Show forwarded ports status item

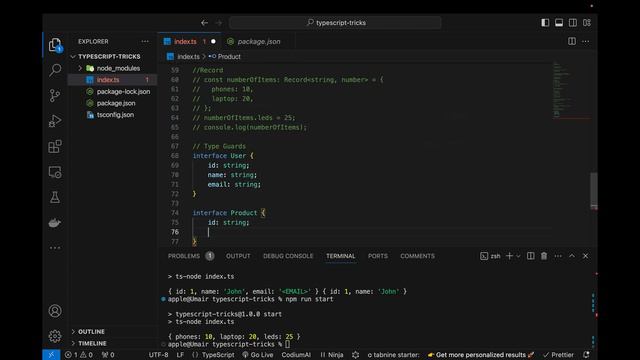pos(108,355)
